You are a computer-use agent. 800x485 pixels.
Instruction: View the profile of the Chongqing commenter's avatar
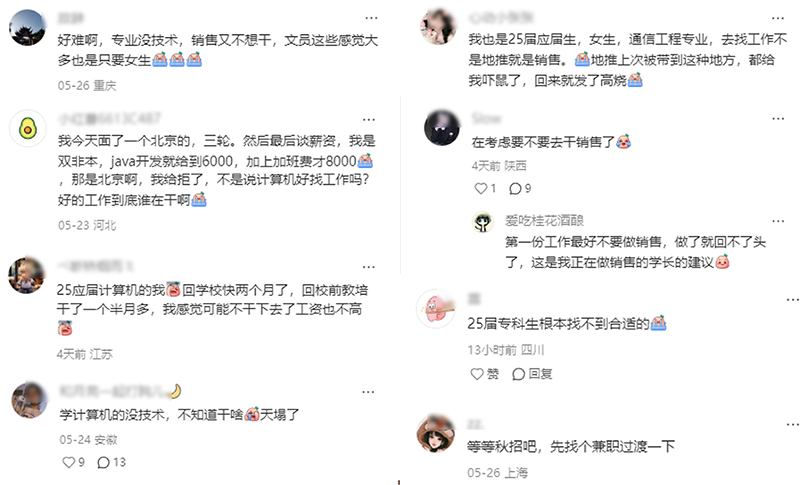tap(27, 28)
